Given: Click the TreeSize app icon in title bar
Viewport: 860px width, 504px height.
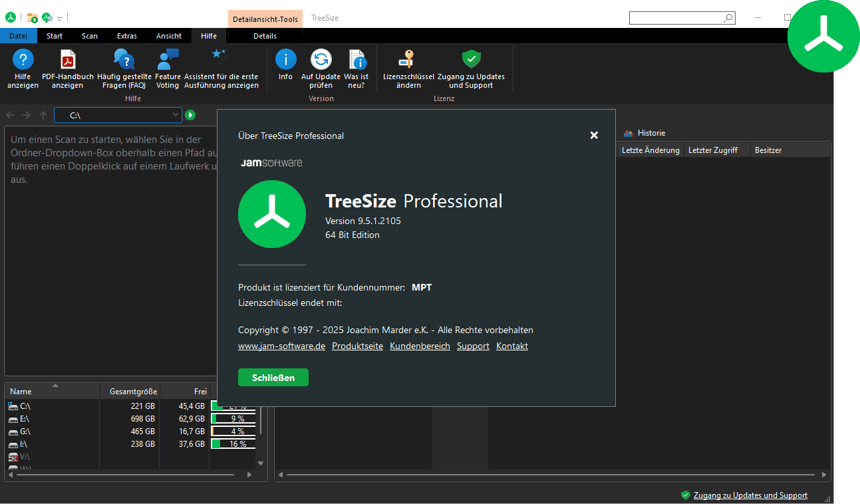Looking at the screenshot, I should 11,17.
